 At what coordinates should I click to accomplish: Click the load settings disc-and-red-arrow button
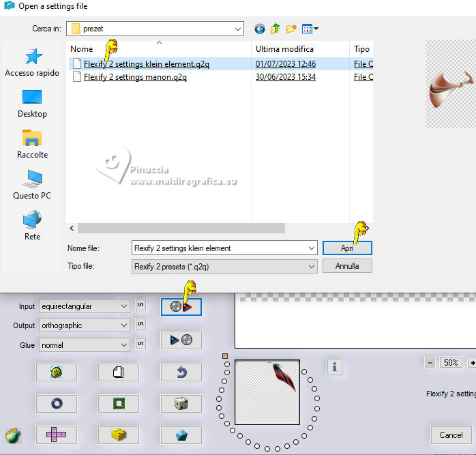[x=181, y=307]
